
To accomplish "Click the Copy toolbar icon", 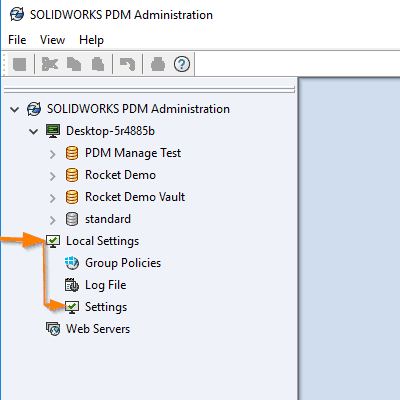I will click(74, 64).
